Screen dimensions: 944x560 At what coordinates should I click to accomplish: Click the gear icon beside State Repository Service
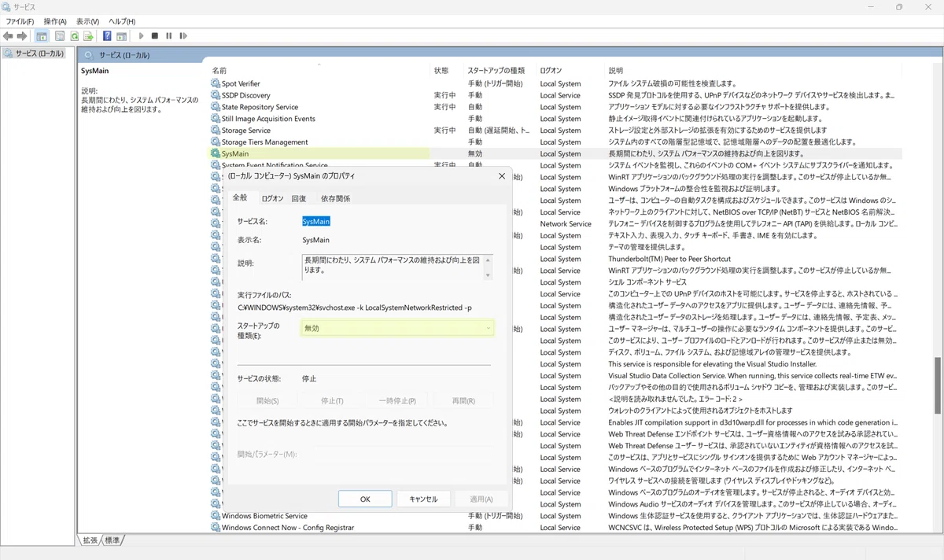tap(216, 107)
